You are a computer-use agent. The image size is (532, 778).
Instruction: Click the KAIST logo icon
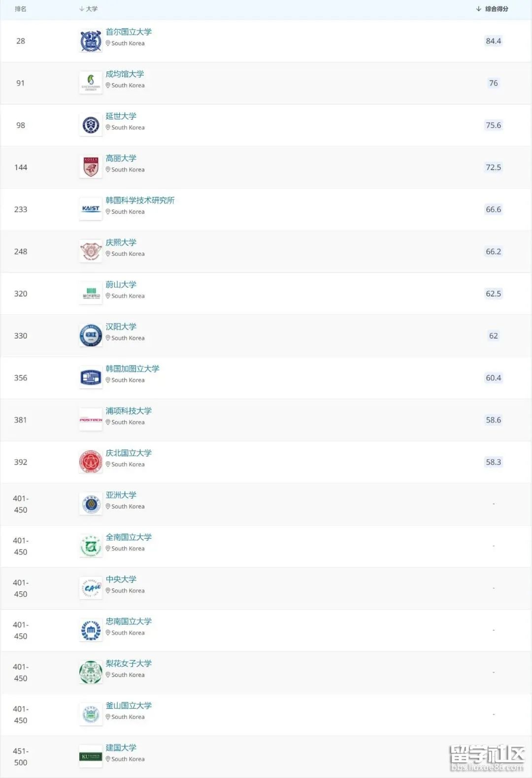click(91, 209)
